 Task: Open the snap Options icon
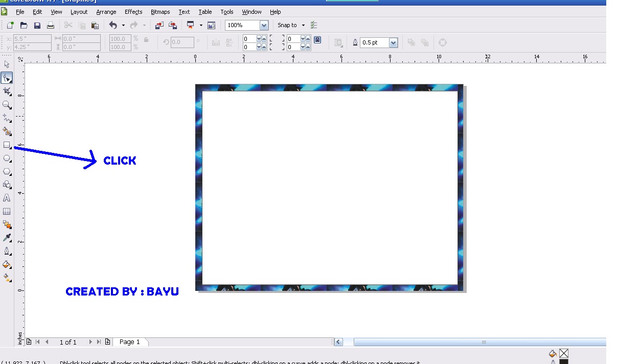pos(314,25)
